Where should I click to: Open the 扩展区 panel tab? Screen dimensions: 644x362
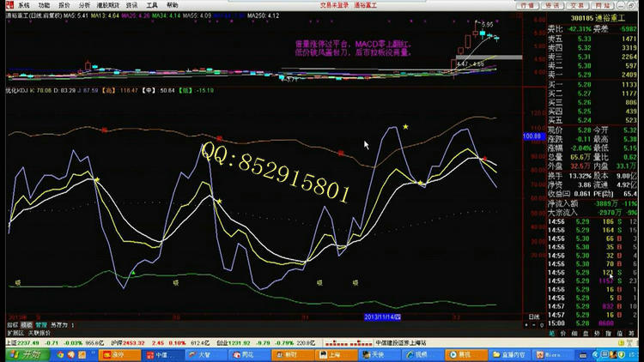14,333
